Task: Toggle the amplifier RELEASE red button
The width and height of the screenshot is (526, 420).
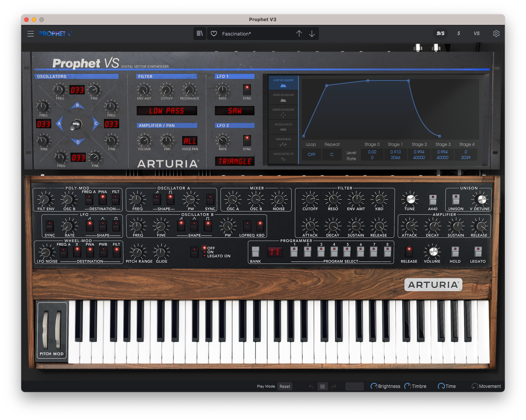Action: tap(409, 252)
